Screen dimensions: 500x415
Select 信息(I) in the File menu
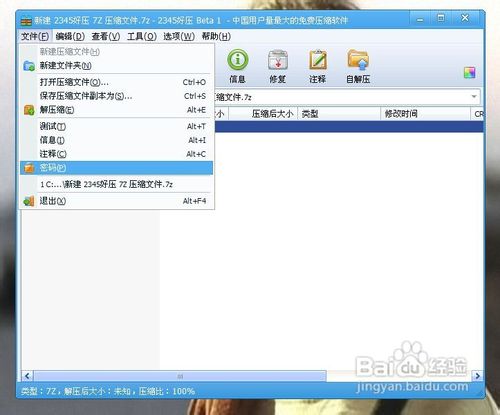tap(116, 140)
